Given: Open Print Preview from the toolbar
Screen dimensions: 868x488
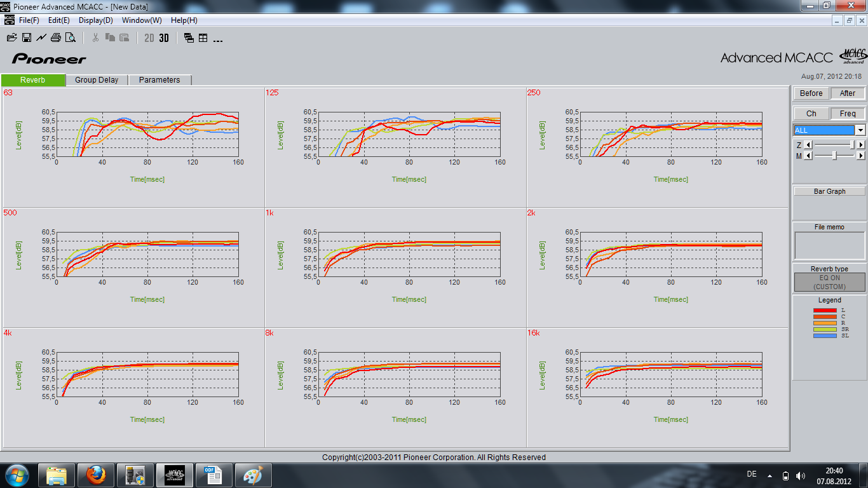Looking at the screenshot, I should 71,38.
